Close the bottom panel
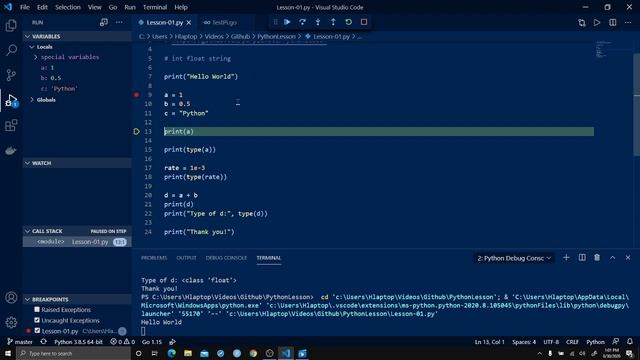The height and width of the screenshot is (360, 640). tap(628, 258)
